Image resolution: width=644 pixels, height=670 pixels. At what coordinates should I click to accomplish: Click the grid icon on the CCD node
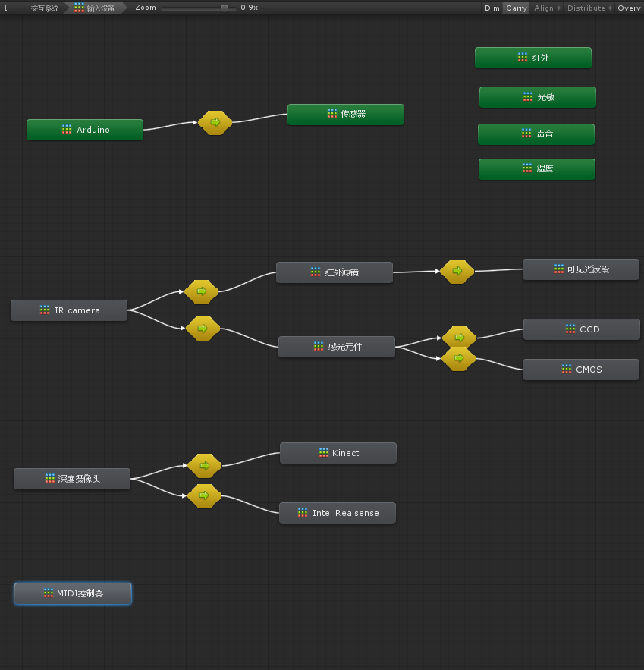click(x=570, y=329)
